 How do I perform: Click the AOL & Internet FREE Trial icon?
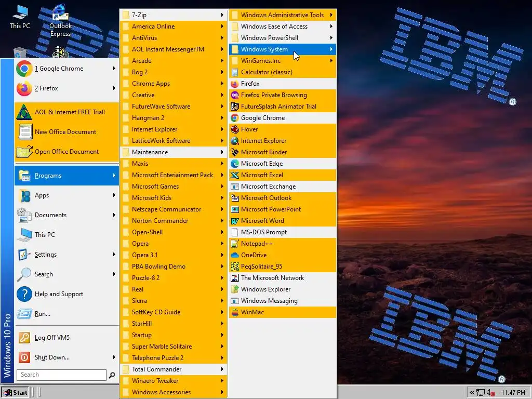(24, 112)
